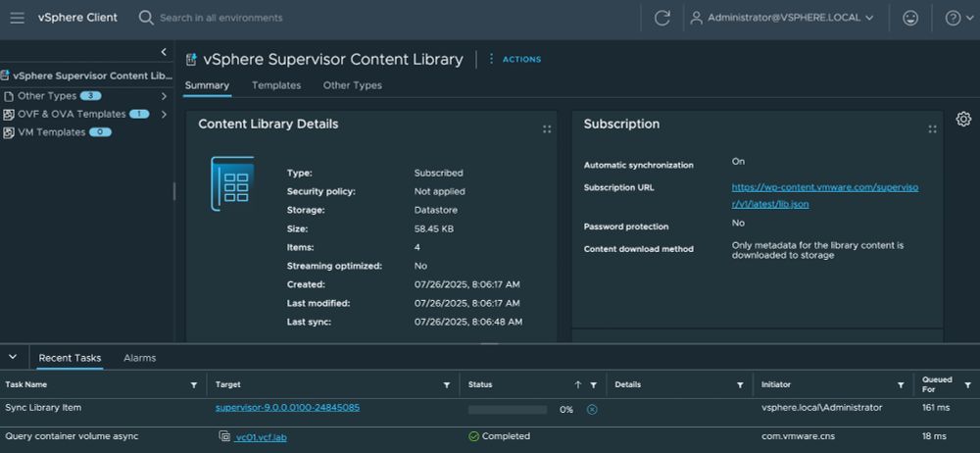Open the settings gear for cards
This screenshot has height=453, width=980.
(963, 119)
